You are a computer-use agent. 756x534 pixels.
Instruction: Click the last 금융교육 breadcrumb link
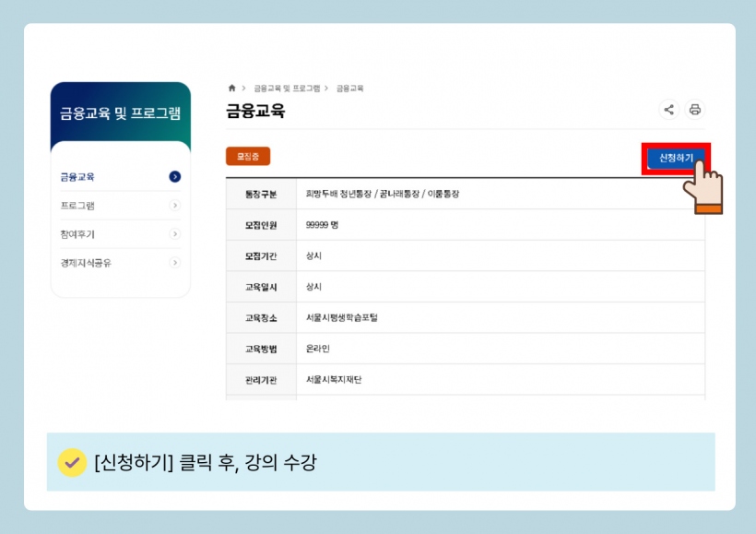349,89
